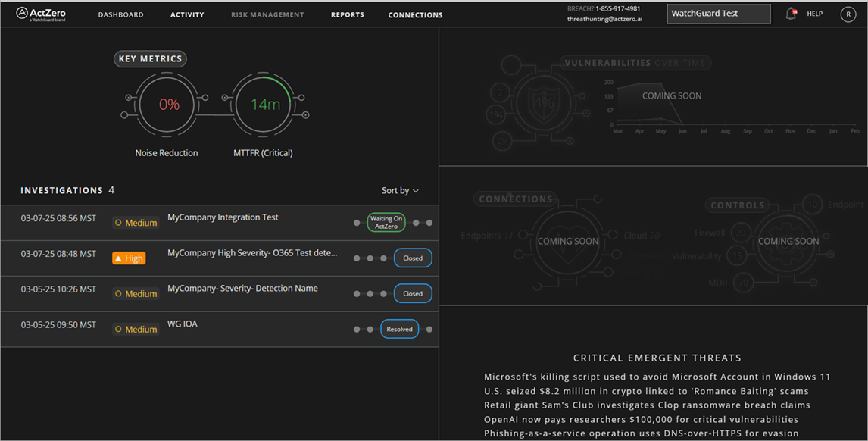Click the R profile avatar

[848, 14]
